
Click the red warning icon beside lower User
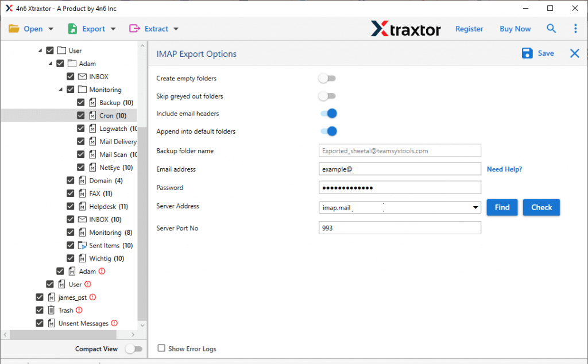click(88, 284)
